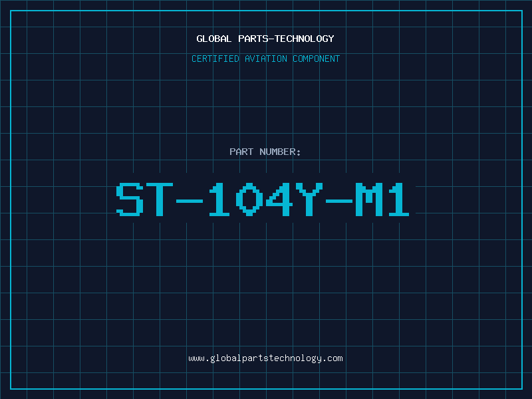The height and width of the screenshot is (399, 532).
Task: Click the PART NUMBER: label
Action: click(x=265, y=152)
